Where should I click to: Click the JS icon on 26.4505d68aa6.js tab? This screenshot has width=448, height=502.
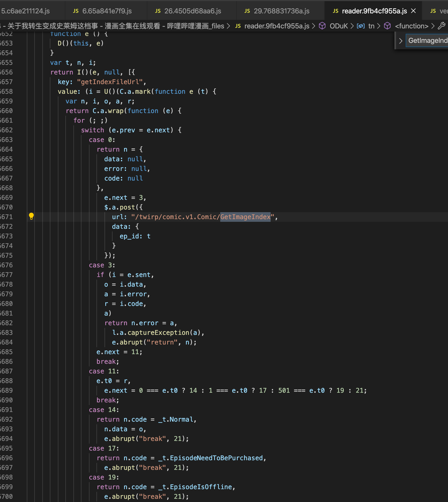[x=158, y=11]
